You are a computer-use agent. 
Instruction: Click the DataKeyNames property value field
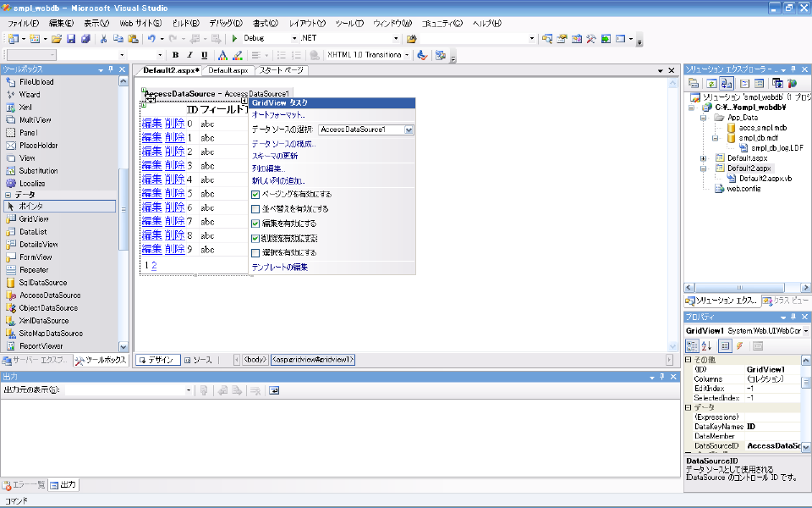click(x=773, y=427)
